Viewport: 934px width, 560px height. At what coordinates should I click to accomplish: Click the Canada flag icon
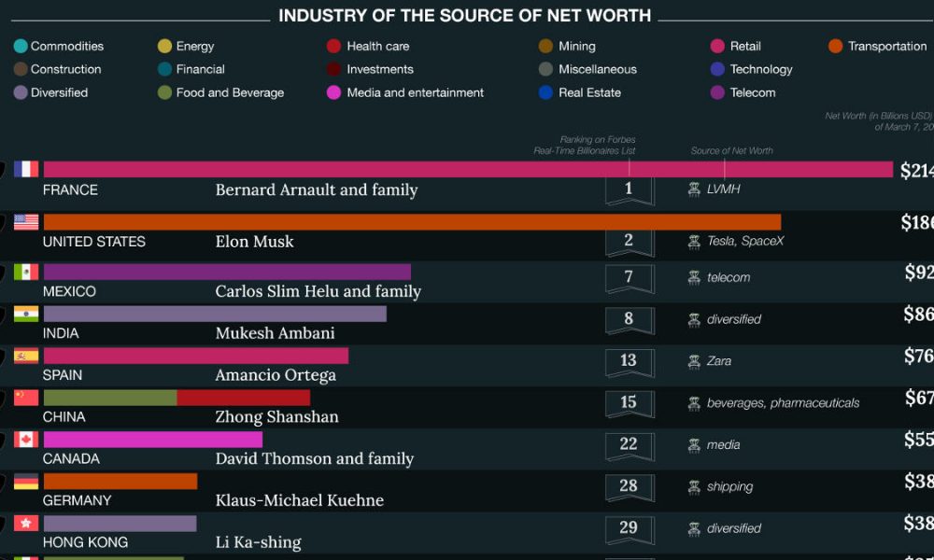tap(25, 440)
